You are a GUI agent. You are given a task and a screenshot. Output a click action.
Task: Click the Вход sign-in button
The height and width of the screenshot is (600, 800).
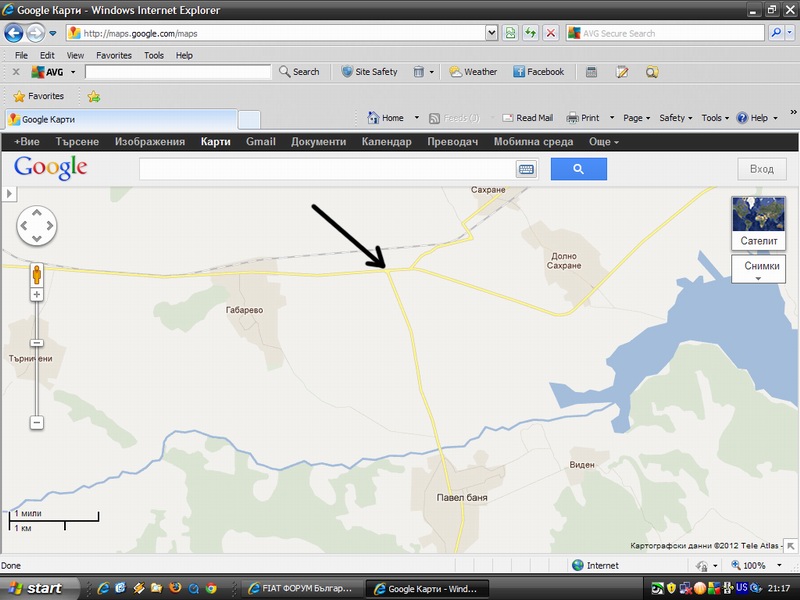pyautogui.click(x=761, y=169)
